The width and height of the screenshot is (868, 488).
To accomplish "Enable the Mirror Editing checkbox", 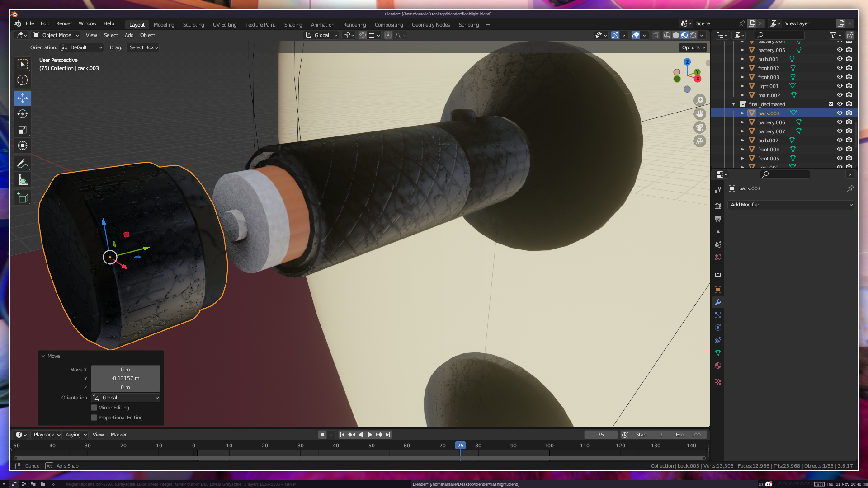I will [x=94, y=408].
